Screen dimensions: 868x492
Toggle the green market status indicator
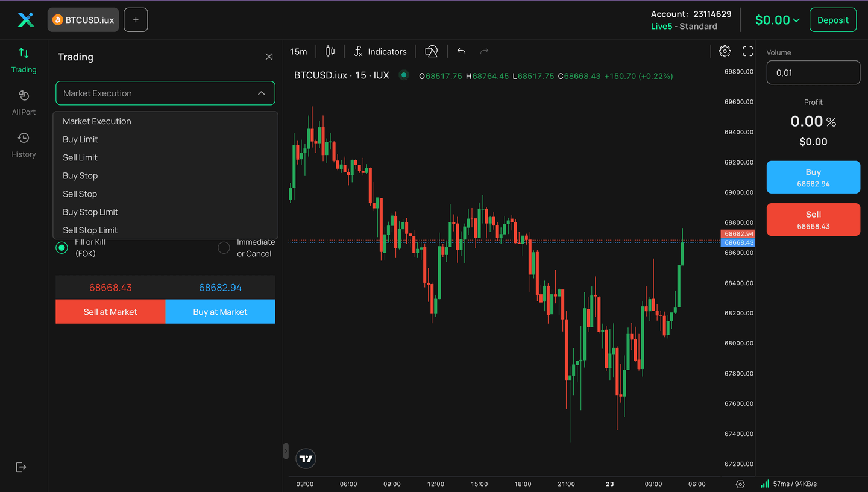point(404,75)
